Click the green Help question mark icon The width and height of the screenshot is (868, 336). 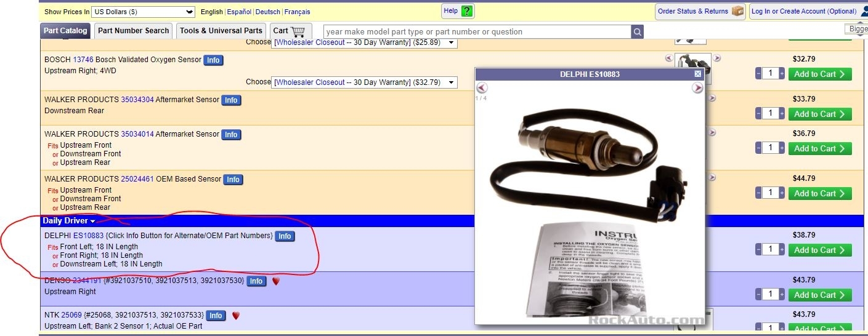pyautogui.click(x=468, y=11)
